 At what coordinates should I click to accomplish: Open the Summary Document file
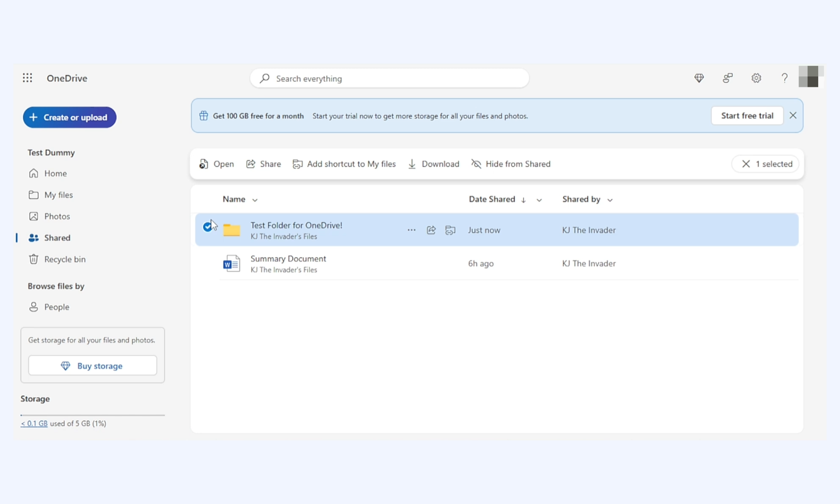288,259
